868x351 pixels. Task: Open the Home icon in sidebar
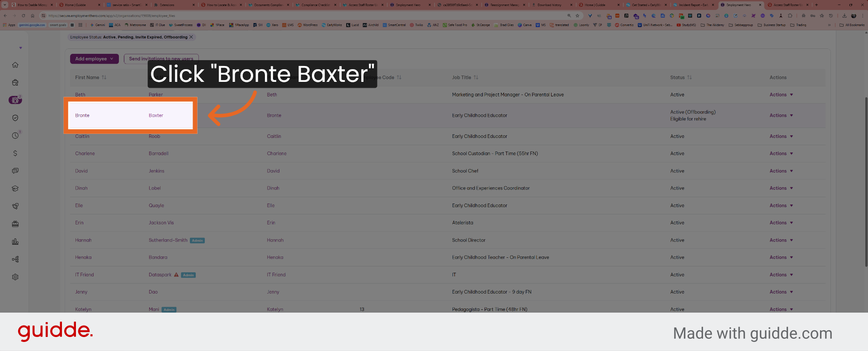(x=15, y=65)
